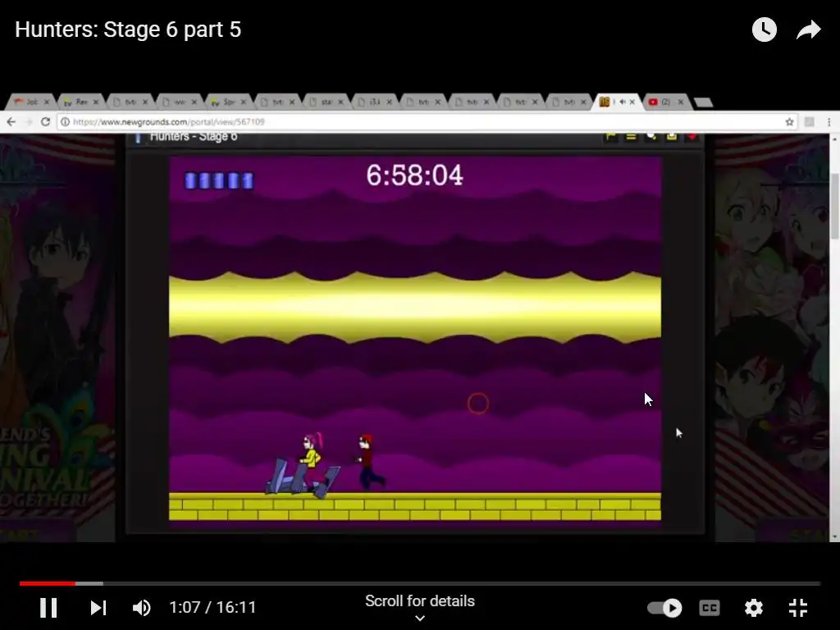The image size is (840, 630).
Task: Click the 6:58:04 game timer
Action: (x=414, y=176)
